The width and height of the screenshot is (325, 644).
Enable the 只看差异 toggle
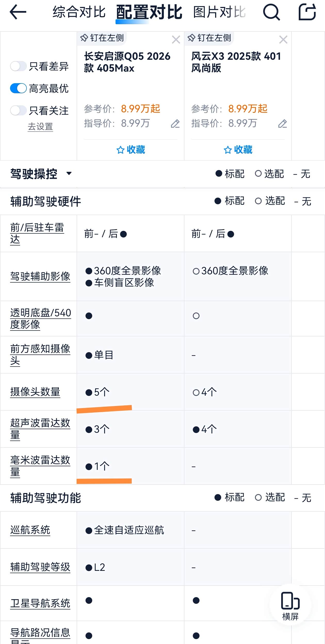click(x=18, y=66)
